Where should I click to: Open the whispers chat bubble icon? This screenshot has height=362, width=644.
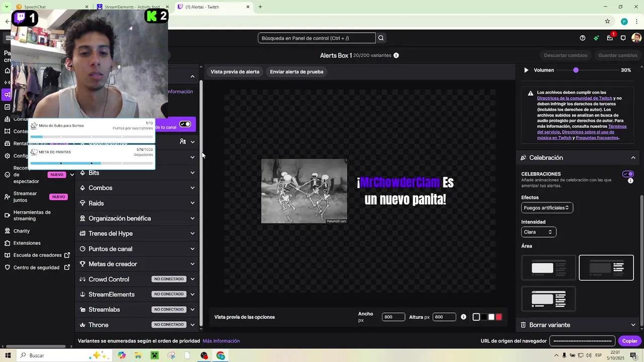coord(623,38)
